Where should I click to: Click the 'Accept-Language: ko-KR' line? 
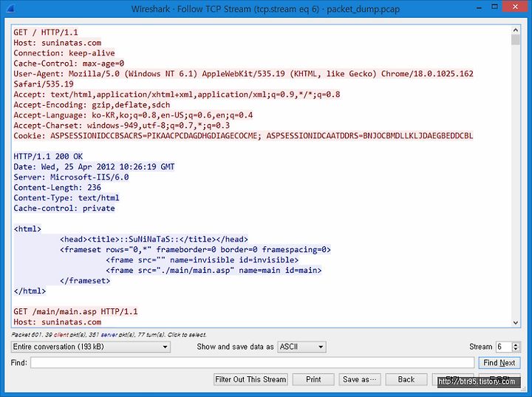[133, 115]
